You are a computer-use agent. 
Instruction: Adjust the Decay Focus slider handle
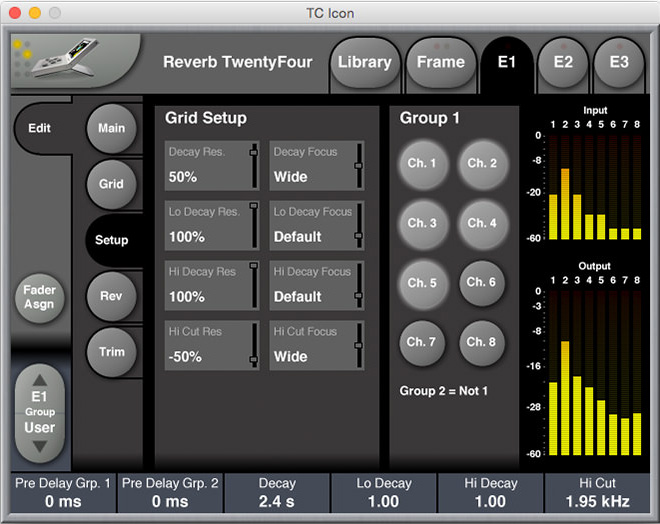click(359, 165)
